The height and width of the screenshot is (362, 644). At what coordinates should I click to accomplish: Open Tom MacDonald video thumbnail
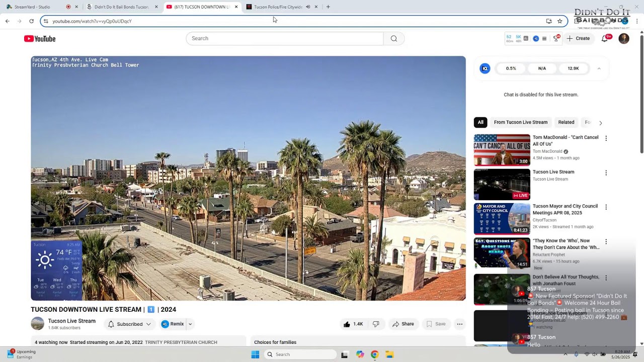pyautogui.click(x=502, y=150)
